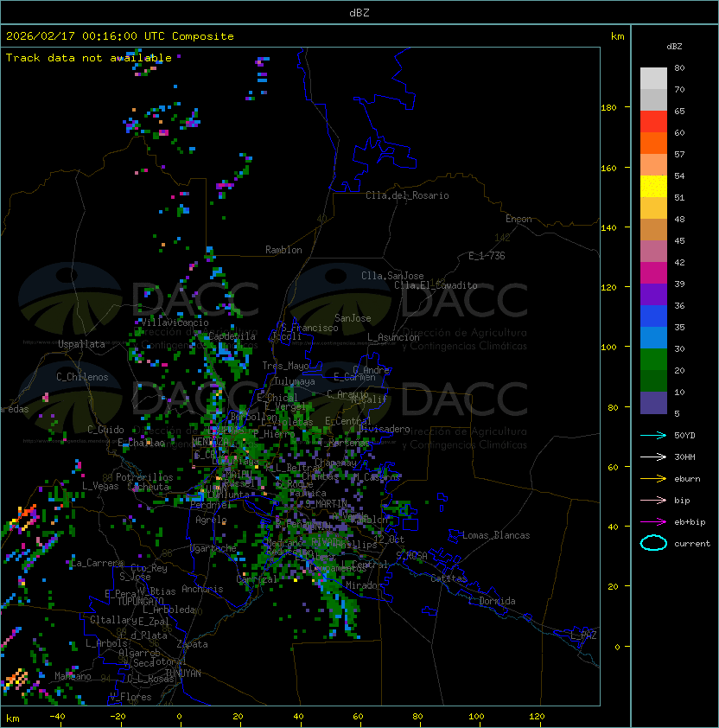Screen dimensions: 719x728
Task: Click the 120 tick on horizontal axis
Action: 537,717
